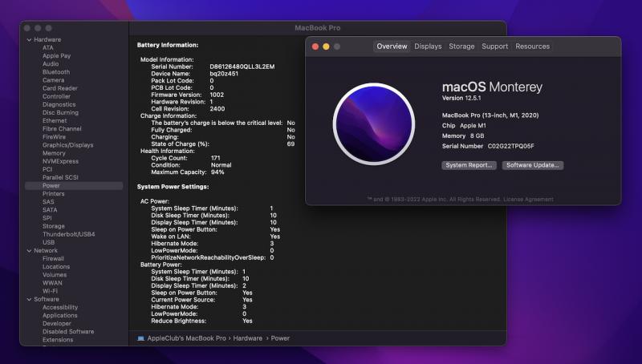This screenshot has width=642, height=364.
Task: Open the Support tab
Action: [494, 47]
